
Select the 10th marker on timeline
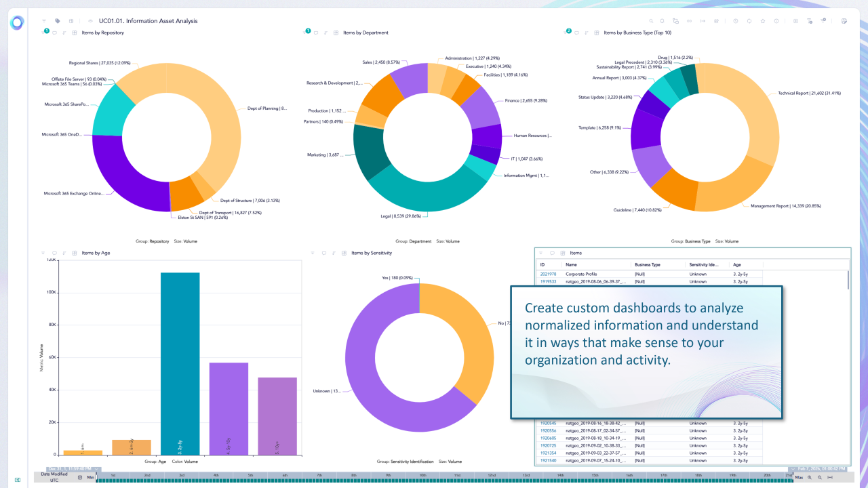pyautogui.click(x=422, y=475)
